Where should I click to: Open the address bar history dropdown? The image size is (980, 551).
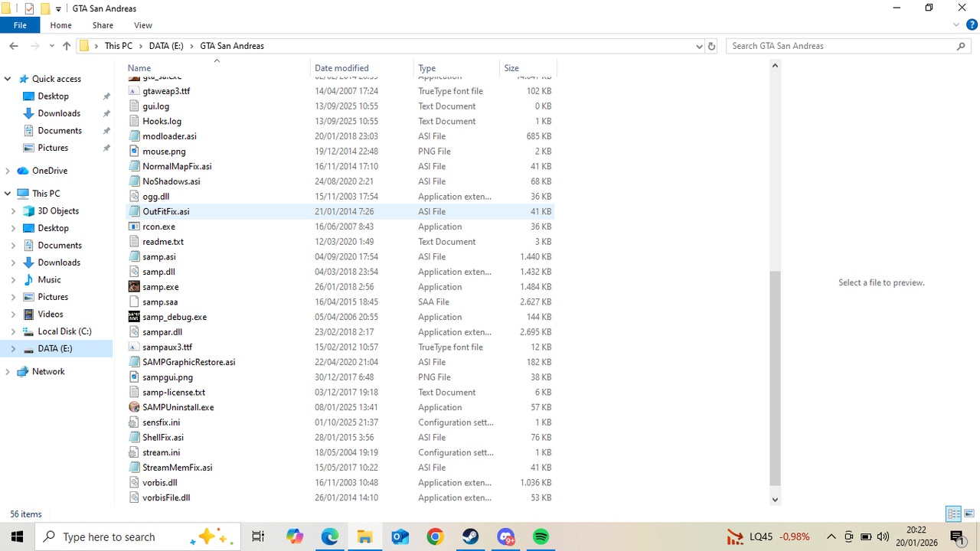698,46
